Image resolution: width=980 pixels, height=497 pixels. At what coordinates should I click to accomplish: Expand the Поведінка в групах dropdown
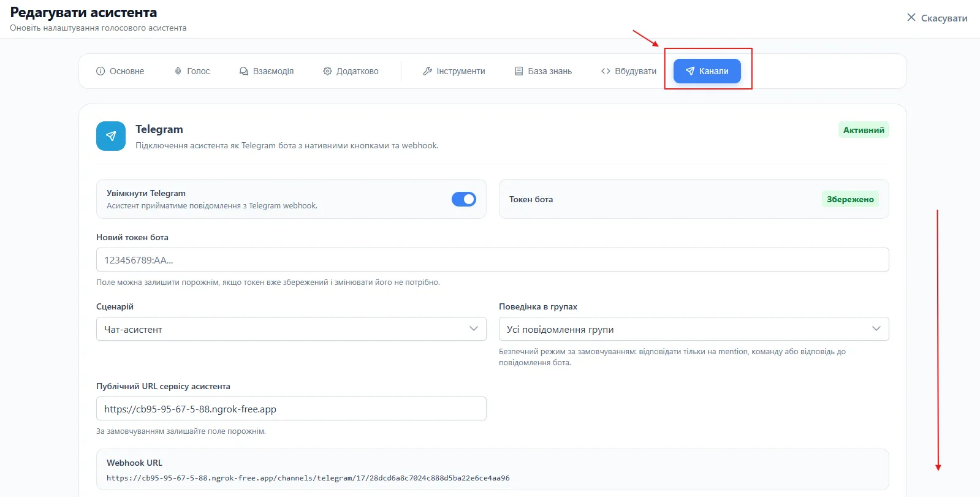694,329
